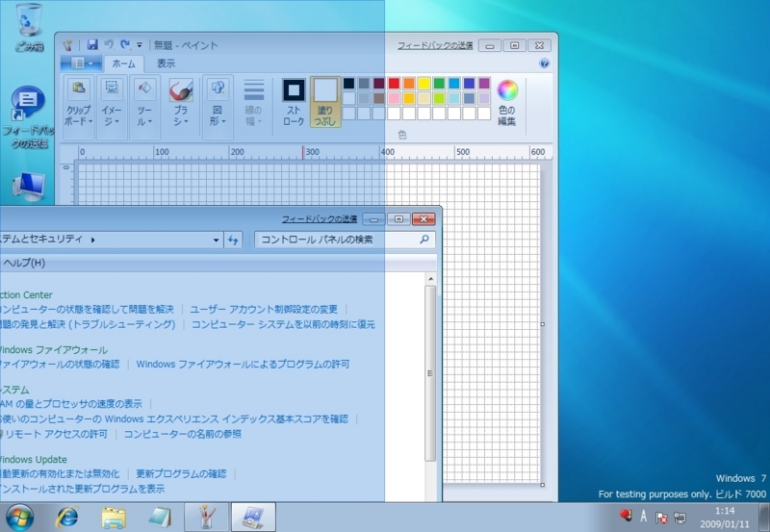Open 色の編集 color editor wheel

pyautogui.click(x=507, y=103)
